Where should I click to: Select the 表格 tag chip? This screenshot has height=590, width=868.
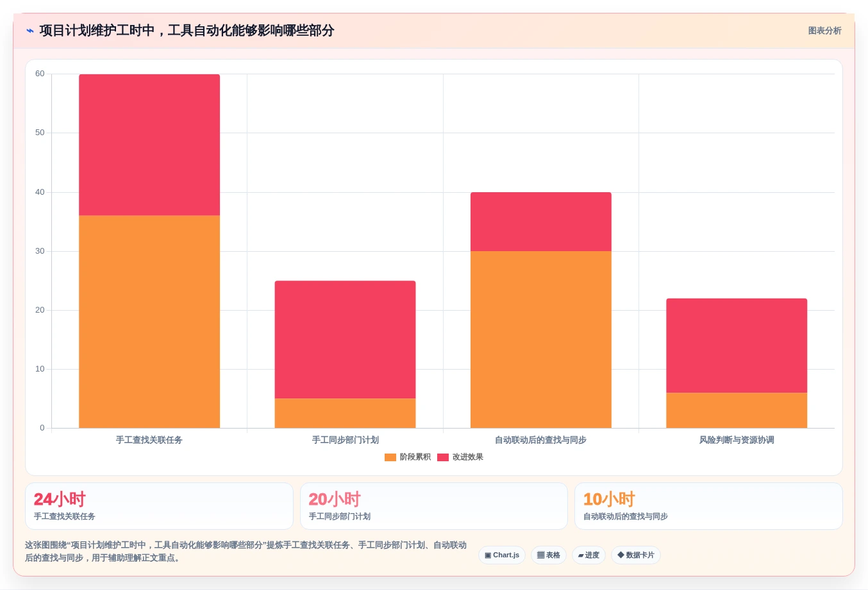tap(549, 555)
